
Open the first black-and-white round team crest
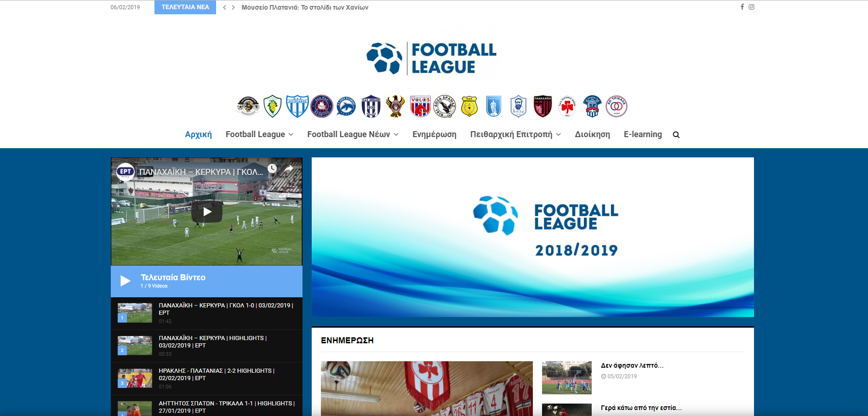[248, 106]
